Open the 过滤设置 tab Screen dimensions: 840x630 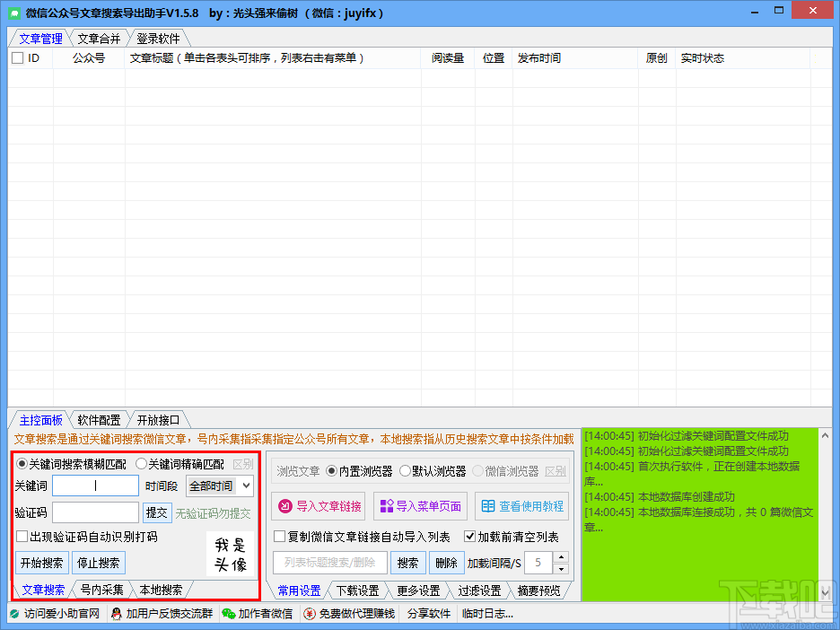[479, 591]
